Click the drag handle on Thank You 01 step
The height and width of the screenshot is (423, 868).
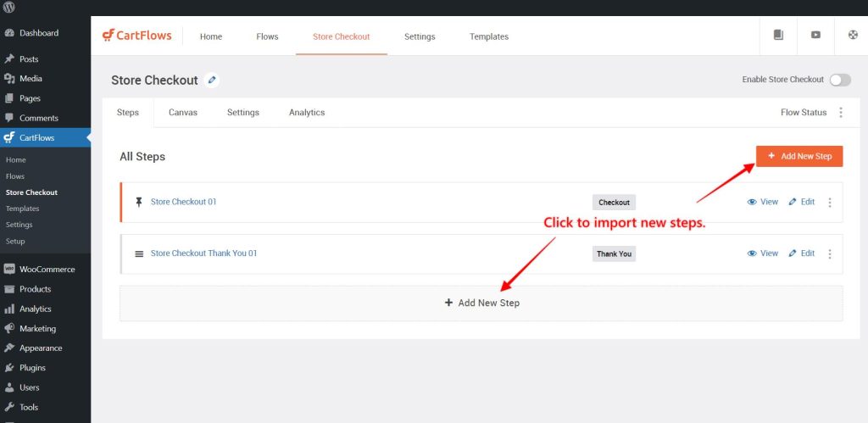[139, 253]
